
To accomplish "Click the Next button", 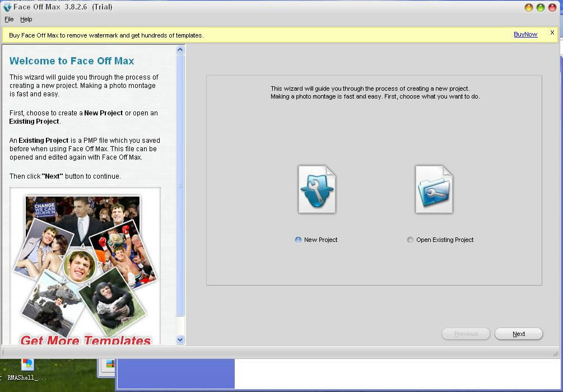I will [519, 334].
